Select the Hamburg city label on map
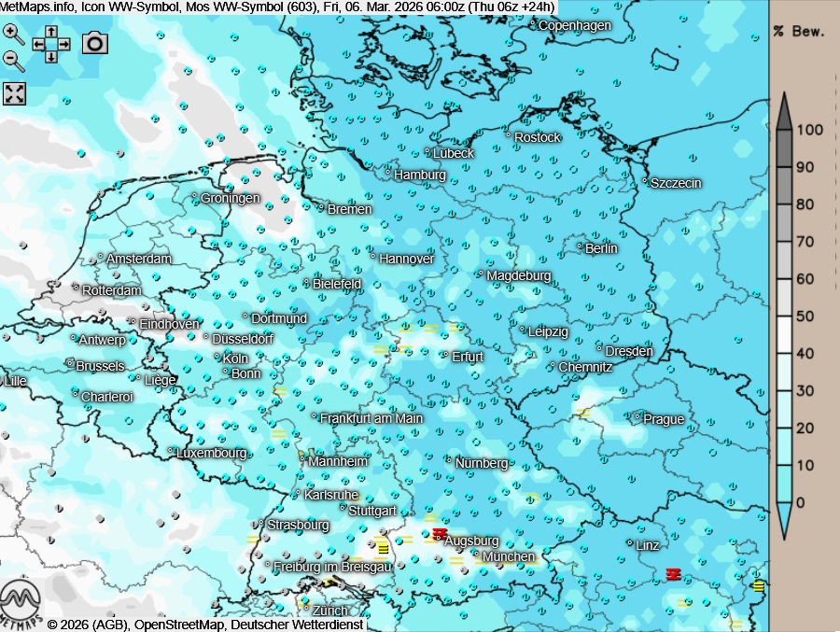Viewport: 840px width, 632px height. (x=419, y=175)
